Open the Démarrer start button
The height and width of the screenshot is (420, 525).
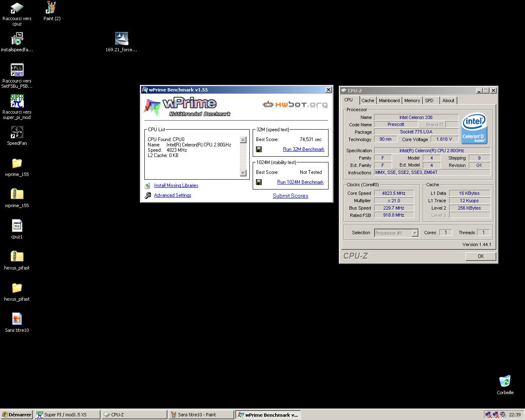pos(17,415)
